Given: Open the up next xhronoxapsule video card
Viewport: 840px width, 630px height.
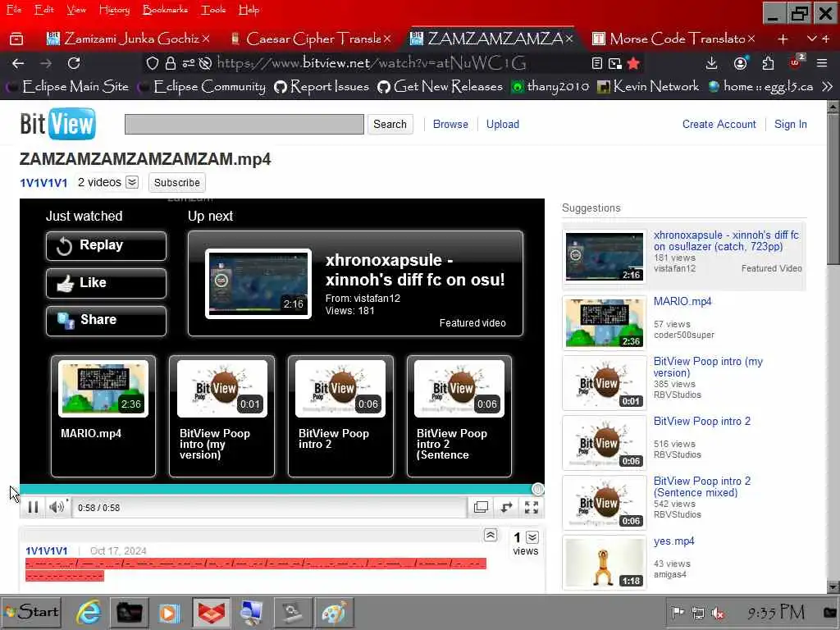Looking at the screenshot, I should coord(355,283).
